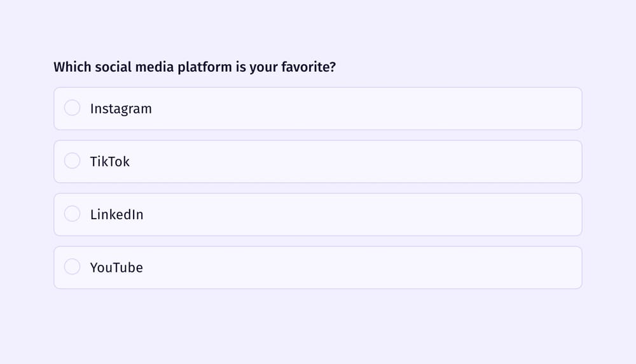Viewport: 636px width, 364px height.
Task: Select the LinkedIn radio button
Action: [x=73, y=214]
